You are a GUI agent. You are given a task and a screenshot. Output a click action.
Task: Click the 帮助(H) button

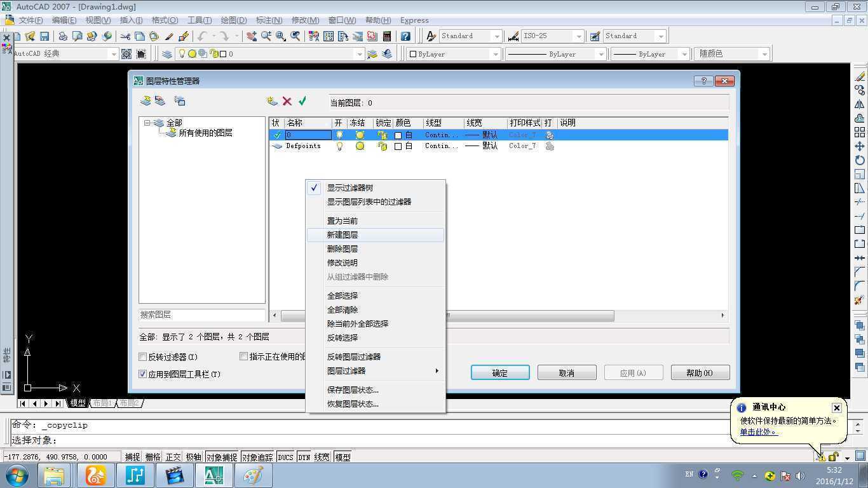point(700,373)
